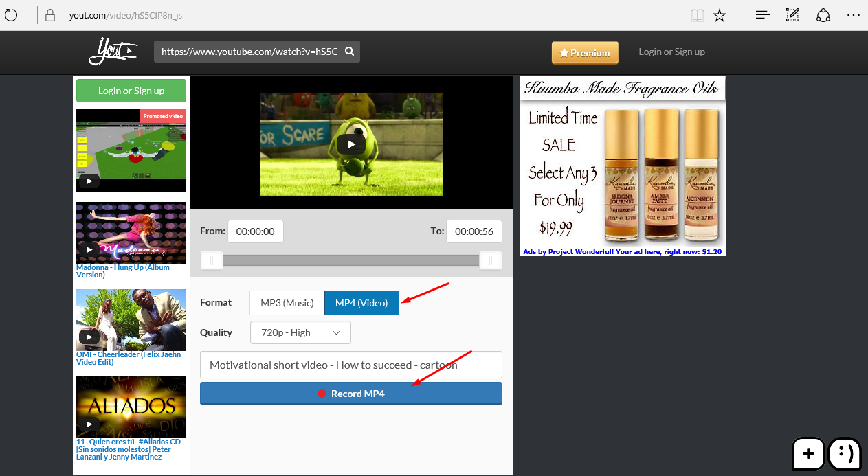
Task: Click the Ads by Project Wonderful link
Action: click(x=623, y=251)
